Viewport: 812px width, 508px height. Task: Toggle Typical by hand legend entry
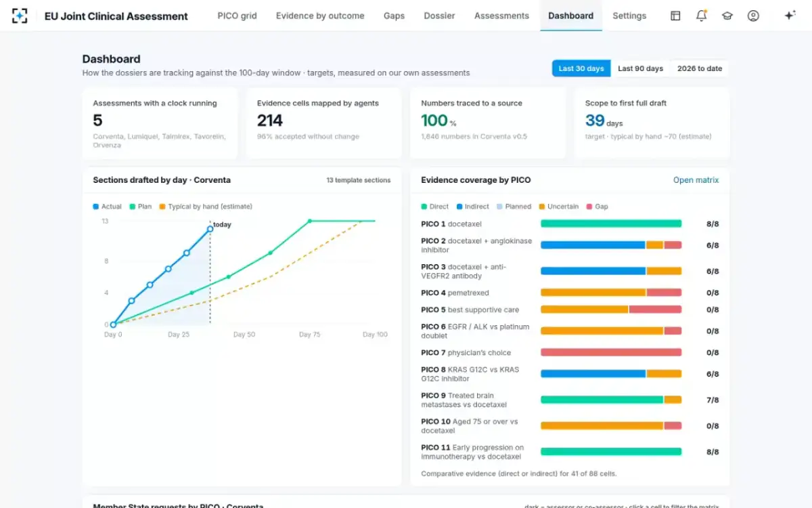(206, 207)
